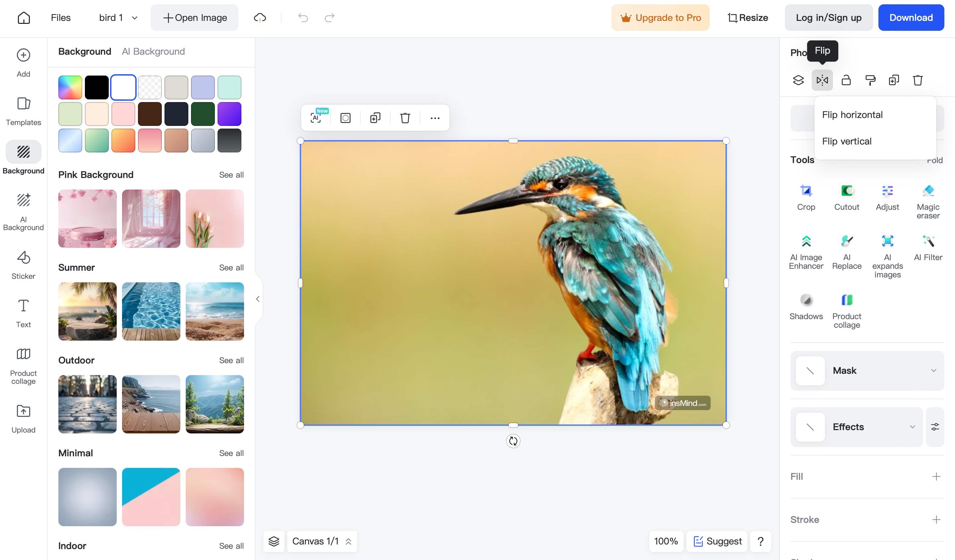Image resolution: width=955 pixels, height=560 pixels.
Task: Click the Upgrade to Pro button
Action: [x=660, y=17]
